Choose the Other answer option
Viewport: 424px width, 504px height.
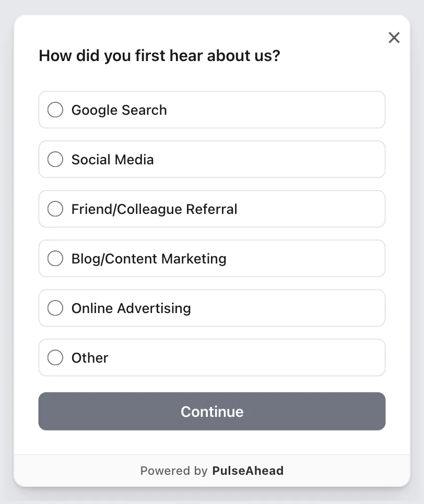point(212,357)
